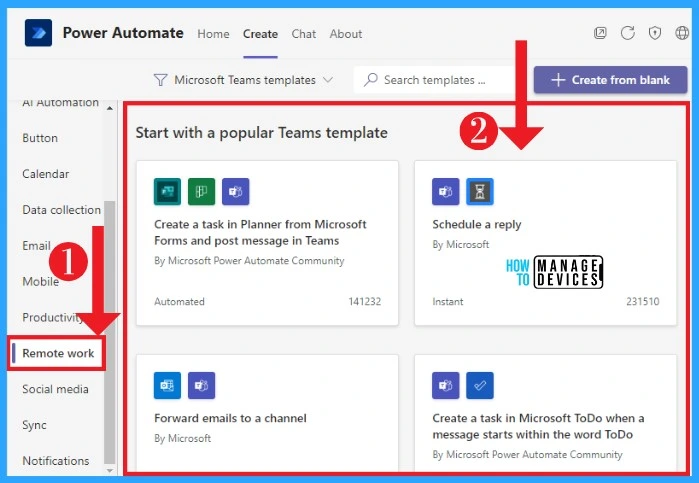Click the search magnifier icon

point(370,80)
